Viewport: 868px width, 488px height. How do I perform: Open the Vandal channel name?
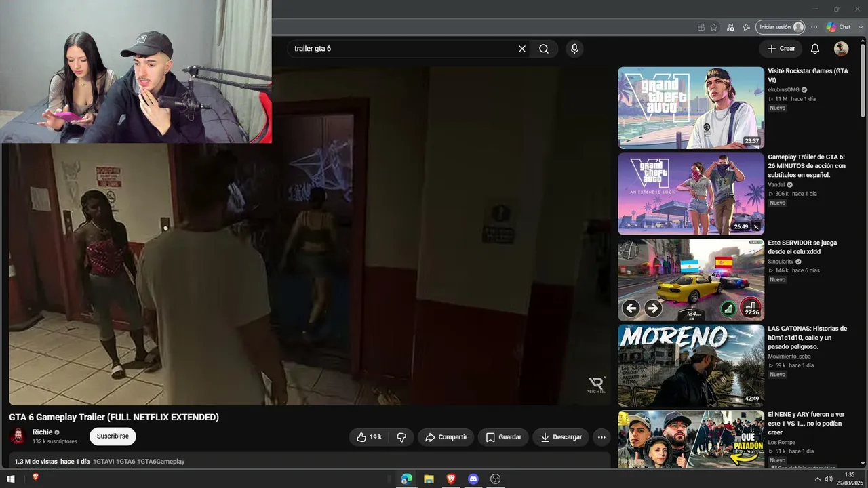coord(776,184)
